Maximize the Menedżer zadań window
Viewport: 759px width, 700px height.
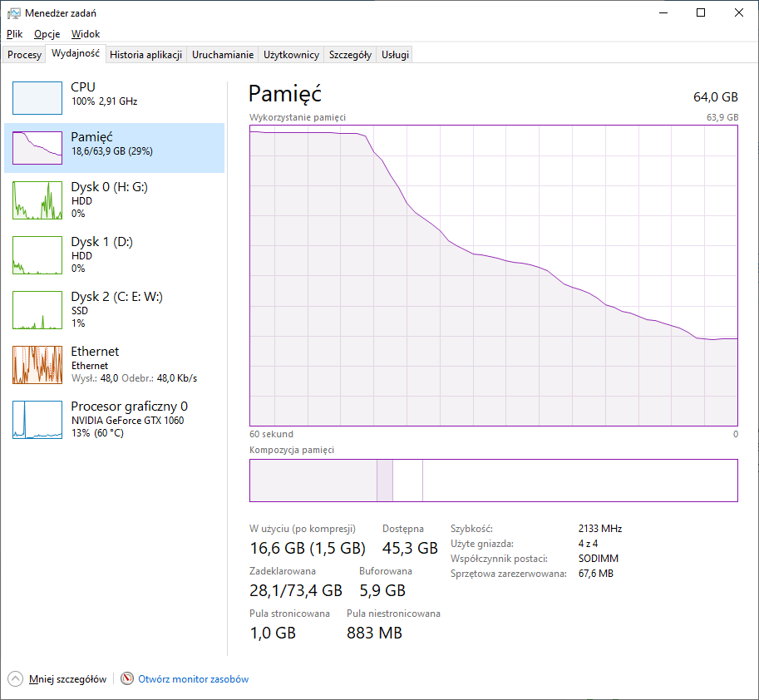point(701,13)
